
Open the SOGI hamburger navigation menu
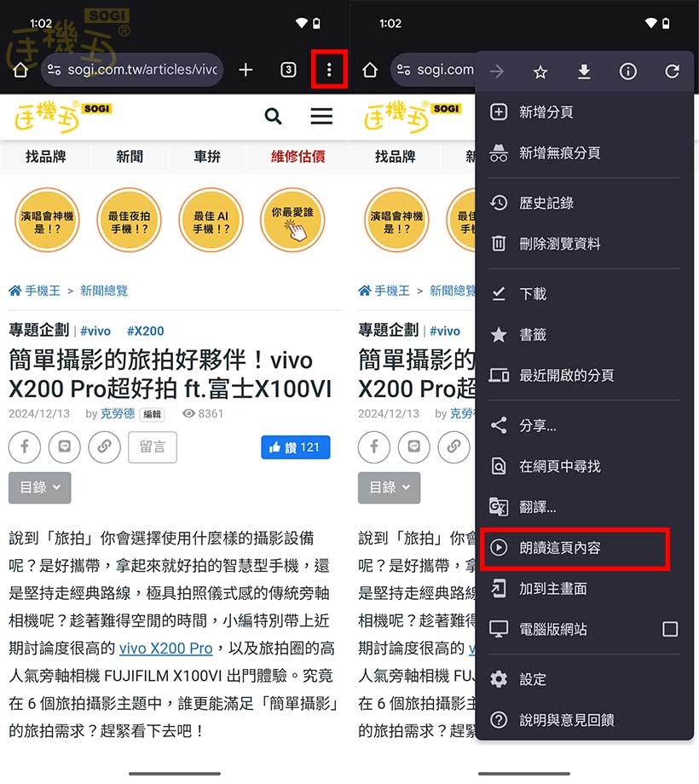(321, 116)
